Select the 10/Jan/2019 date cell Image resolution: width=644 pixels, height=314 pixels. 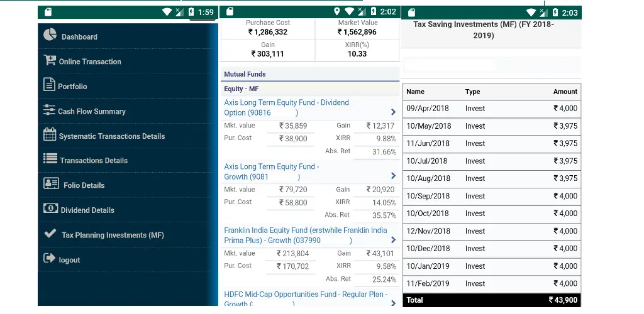point(428,266)
